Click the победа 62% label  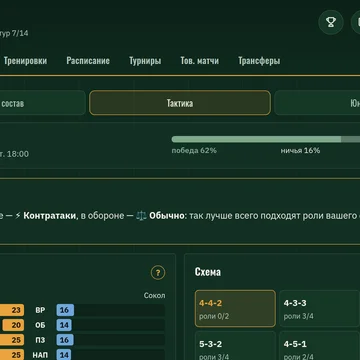tap(194, 151)
